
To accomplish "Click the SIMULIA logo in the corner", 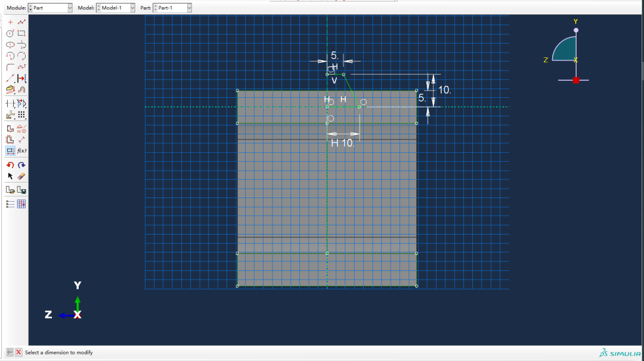I will point(620,353).
